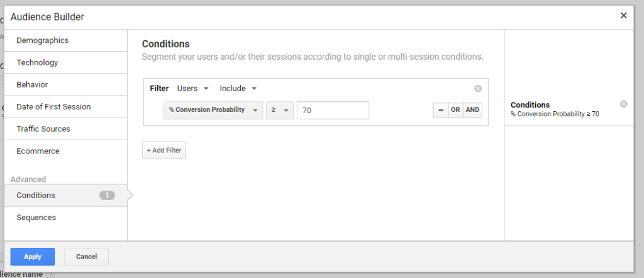
Task: Open the Include/Exclude dropdown
Action: (238, 88)
